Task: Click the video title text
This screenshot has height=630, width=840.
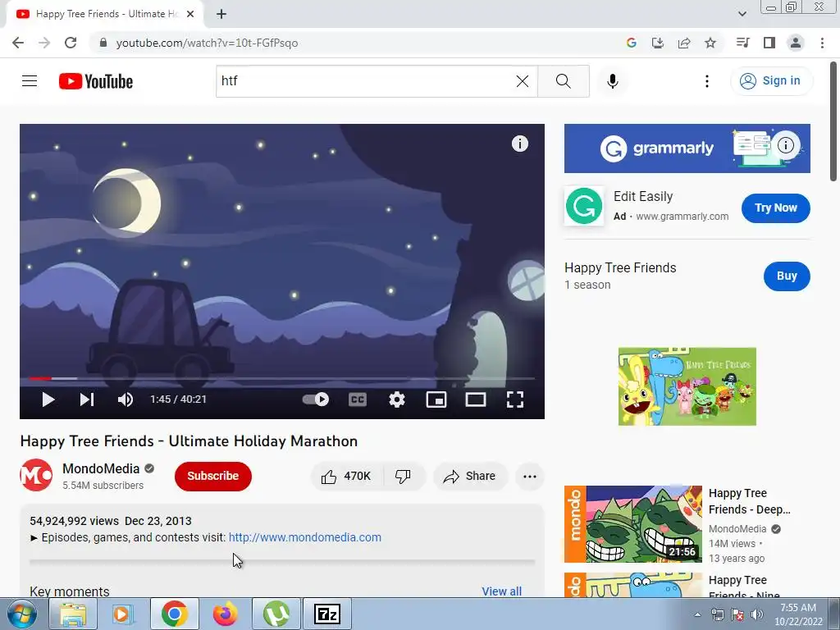Action: pyautogui.click(x=189, y=441)
